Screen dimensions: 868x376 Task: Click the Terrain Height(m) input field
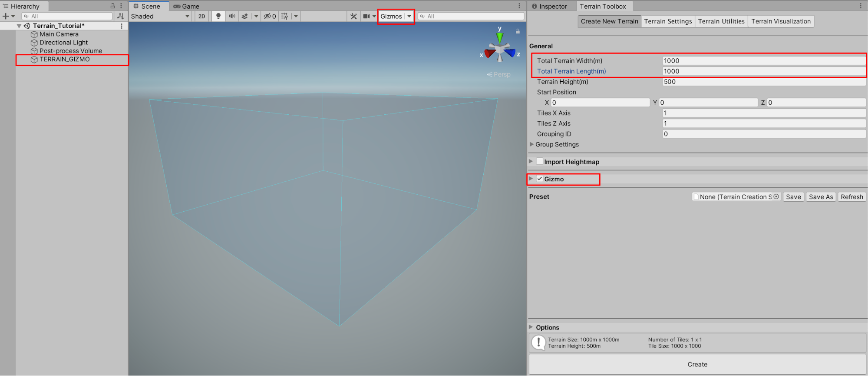[763, 82]
